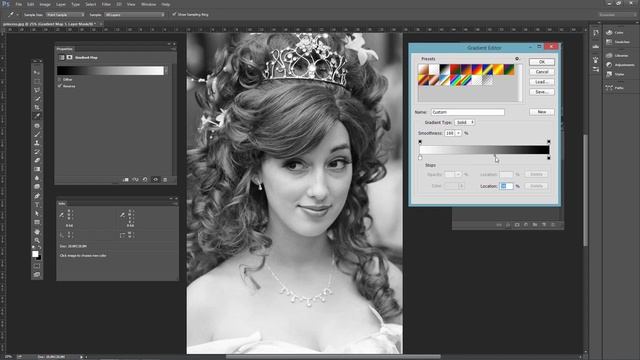The height and width of the screenshot is (360, 640).
Task: Open the gradient picker arrow in Properties
Action: pos(166,71)
